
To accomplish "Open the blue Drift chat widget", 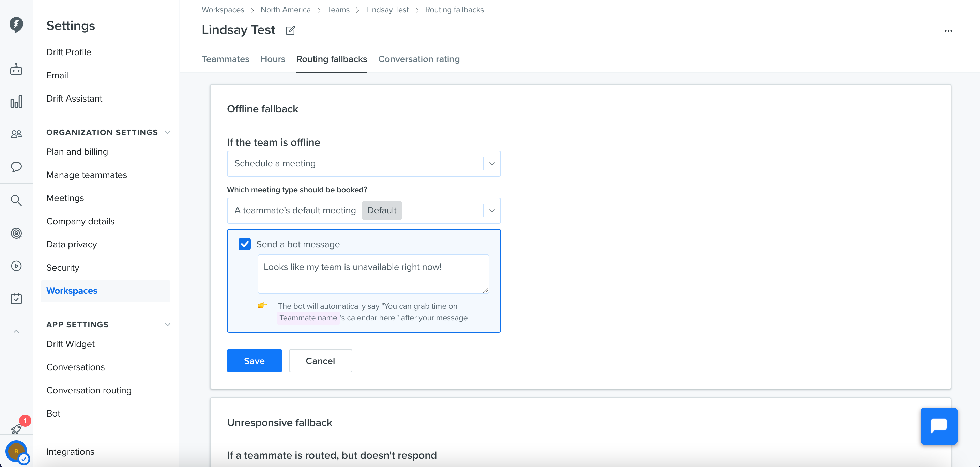I will click(x=938, y=426).
